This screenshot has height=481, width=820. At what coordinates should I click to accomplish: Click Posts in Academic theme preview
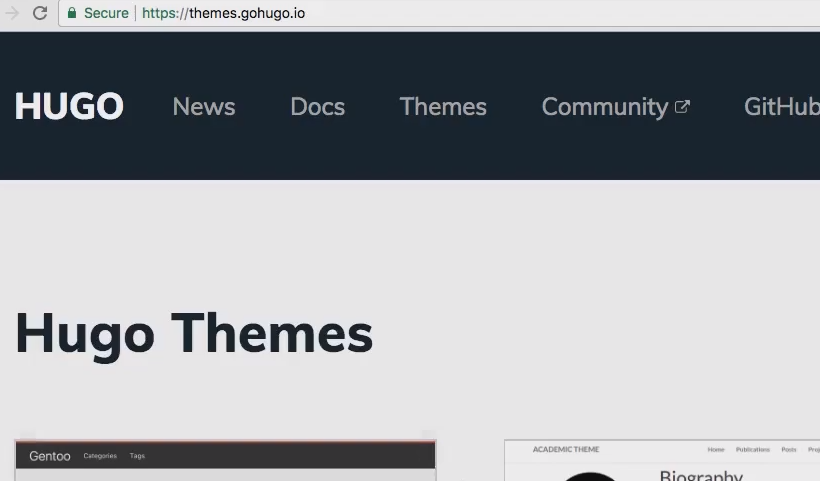[789, 450]
